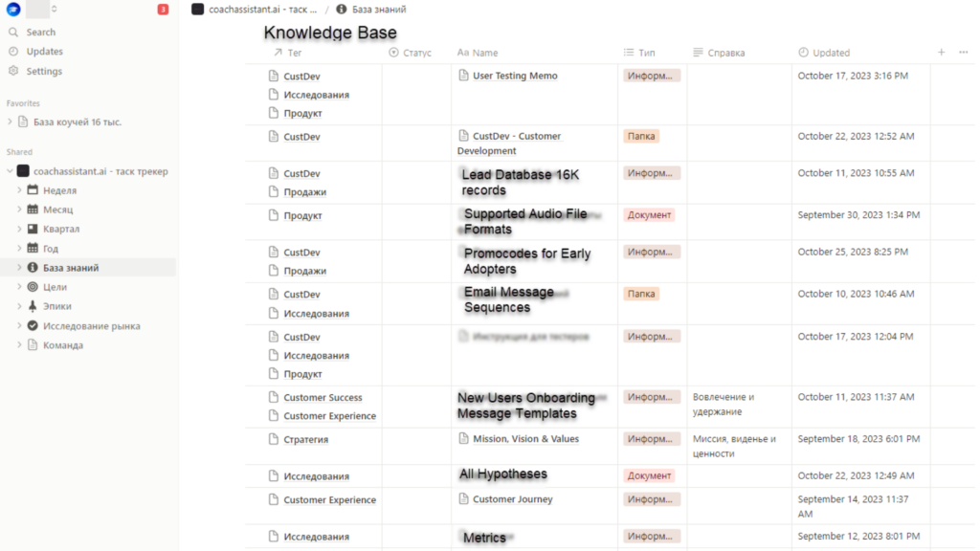The width and height of the screenshot is (980, 551).
Task: Expand the Неделя page
Action: [x=19, y=190]
